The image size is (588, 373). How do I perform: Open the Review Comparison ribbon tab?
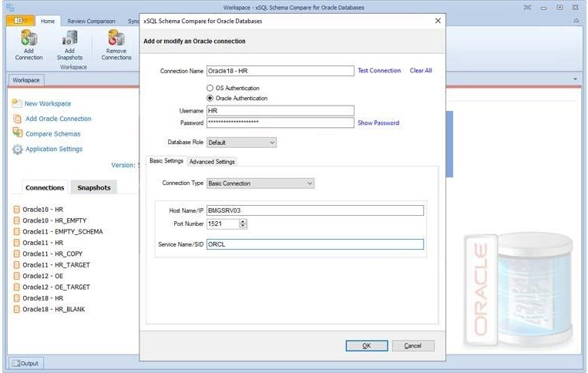(91, 22)
